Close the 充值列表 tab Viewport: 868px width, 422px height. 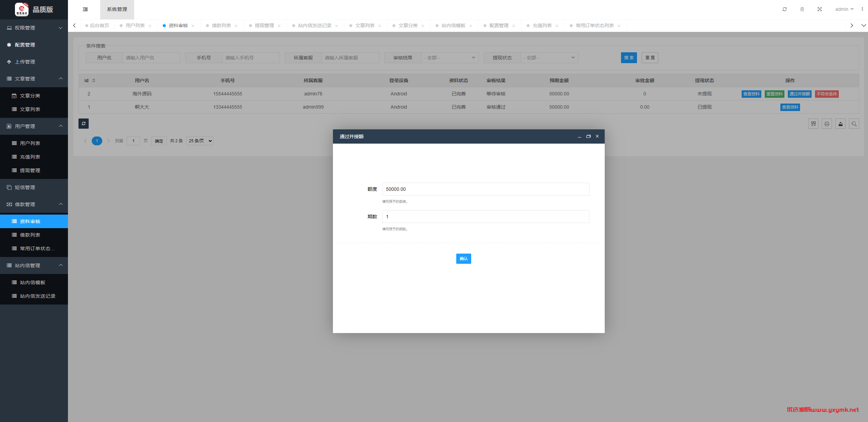(x=557, y=26)
